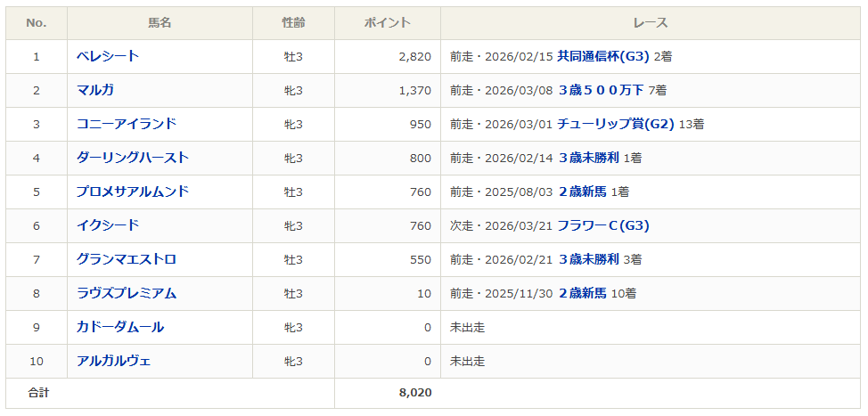Open the イクシード horse link

108,225
